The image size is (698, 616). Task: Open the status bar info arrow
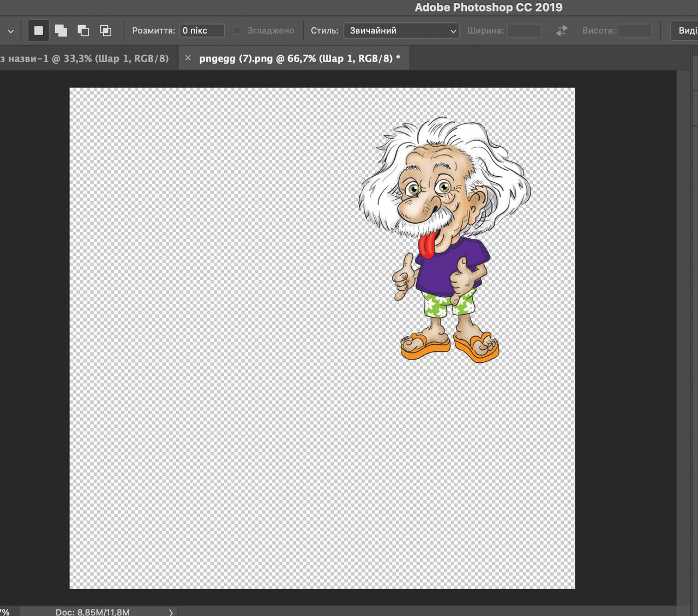coord(171,612)
